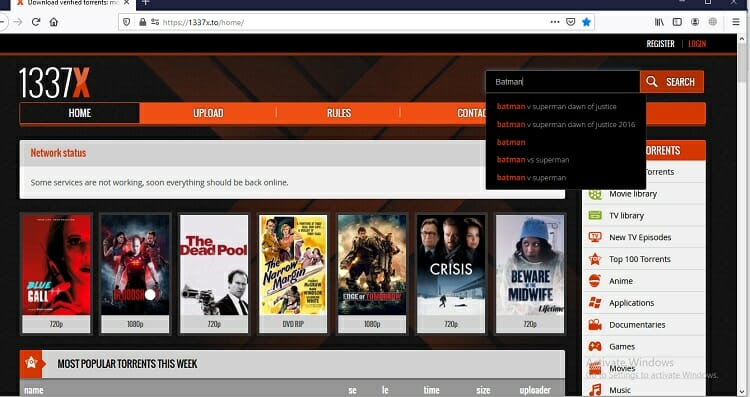Open the Applications category icon
The width and height of the screenshot is (750, 397).
(x=595, y=303)
